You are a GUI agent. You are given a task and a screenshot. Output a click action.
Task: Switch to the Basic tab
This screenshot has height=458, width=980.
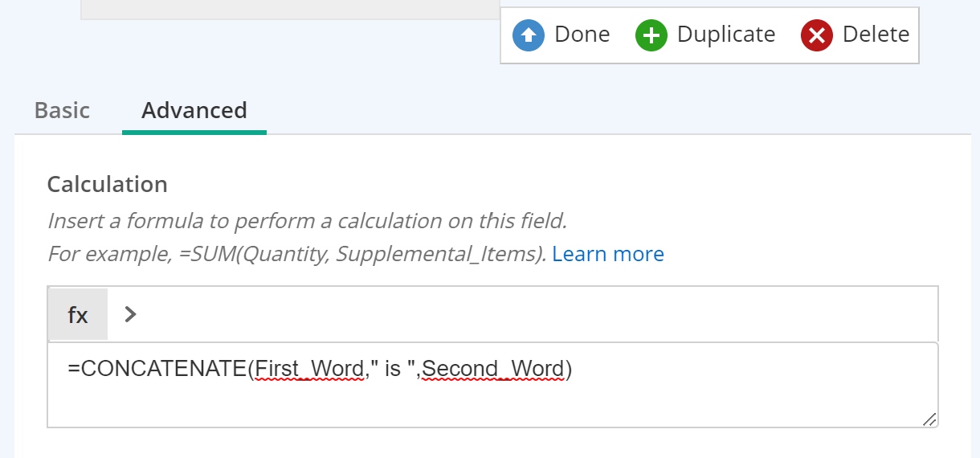[x=62, y=110]
